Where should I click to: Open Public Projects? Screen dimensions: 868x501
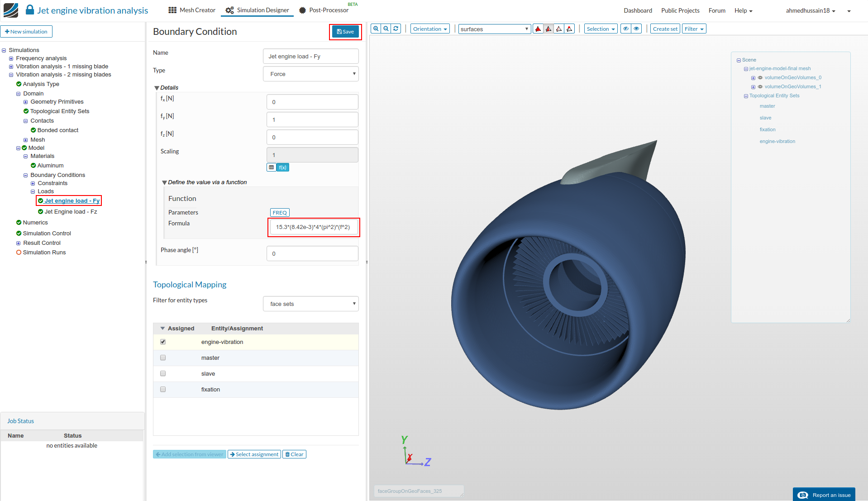680,10
